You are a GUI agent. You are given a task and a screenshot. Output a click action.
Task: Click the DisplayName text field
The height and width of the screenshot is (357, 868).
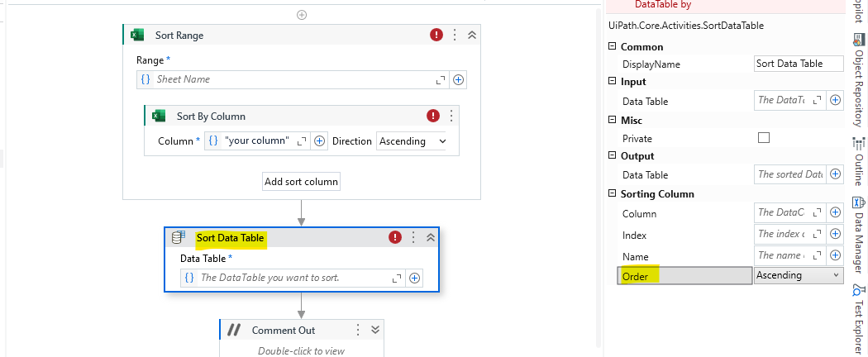click(x=799, y=64)
